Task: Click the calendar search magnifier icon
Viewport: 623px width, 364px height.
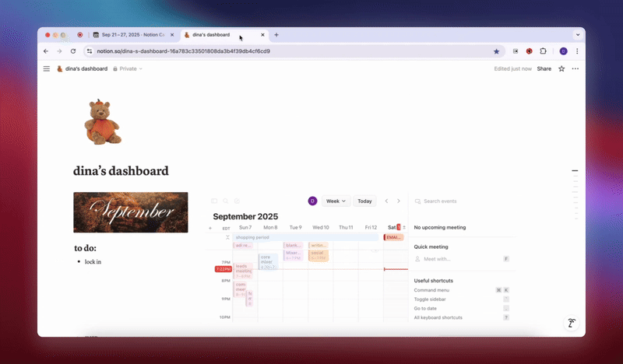Action: [226, 201]
